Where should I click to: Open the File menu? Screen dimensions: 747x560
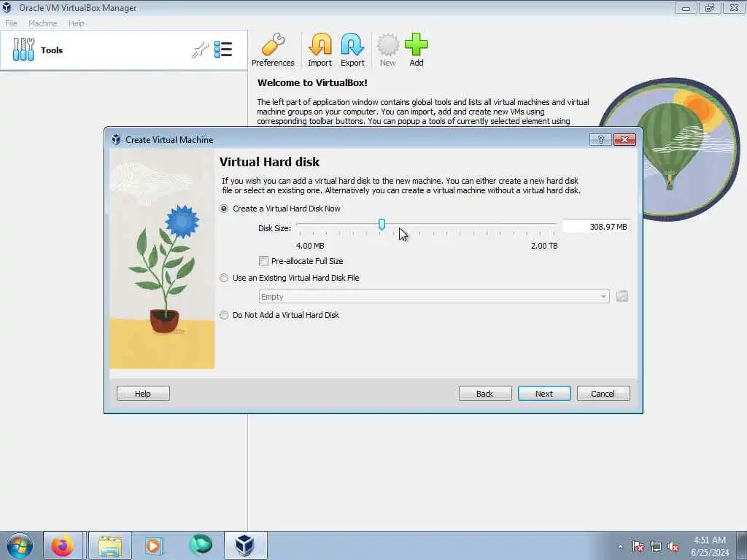tap(11, 23)
